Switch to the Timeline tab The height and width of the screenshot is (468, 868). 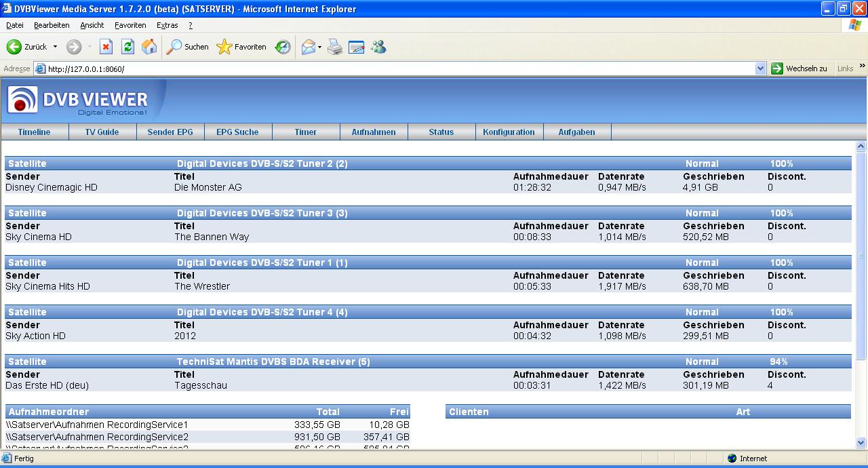coord(35,132)
